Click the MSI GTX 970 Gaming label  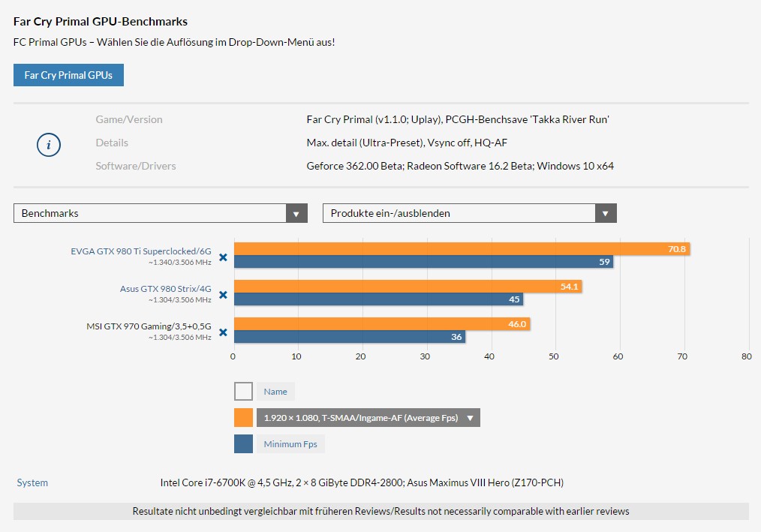pos(149,326)
